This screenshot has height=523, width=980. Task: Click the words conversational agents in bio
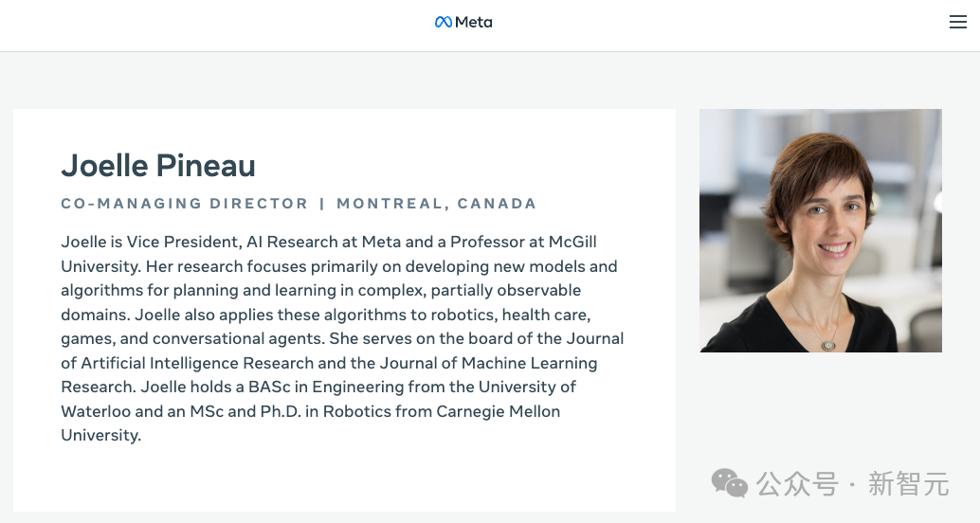(238, 338)
